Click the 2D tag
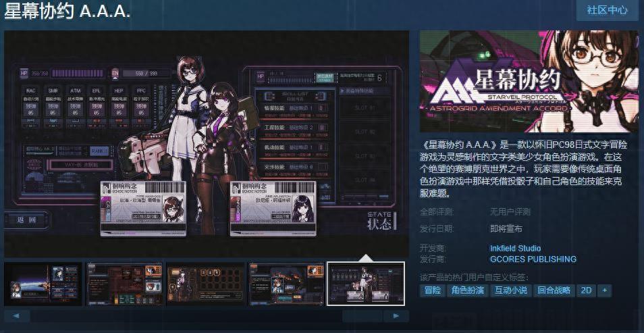Image resolution: width=644 pixels, height=333 pixels. tap(586, 290)
